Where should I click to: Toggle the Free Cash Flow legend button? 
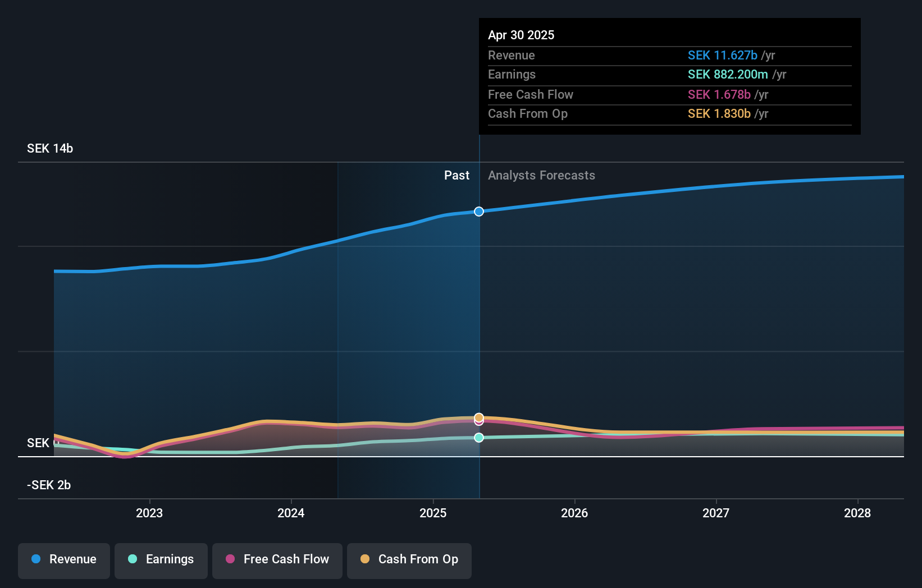tap(277, 561)
